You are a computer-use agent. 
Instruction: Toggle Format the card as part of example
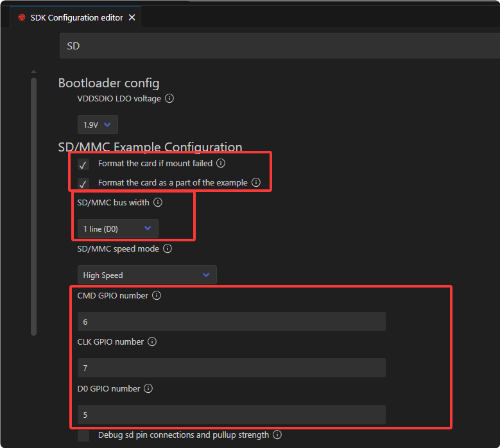(83, 183)
